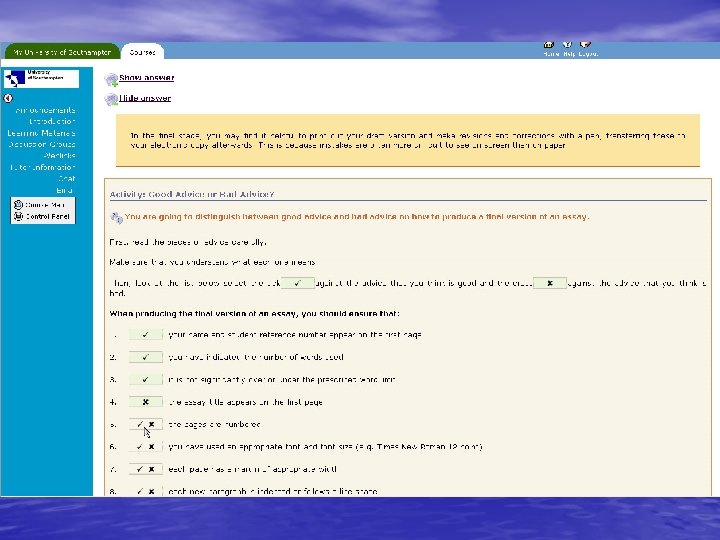Open Help via its question-mark icon

click(568, 45)
